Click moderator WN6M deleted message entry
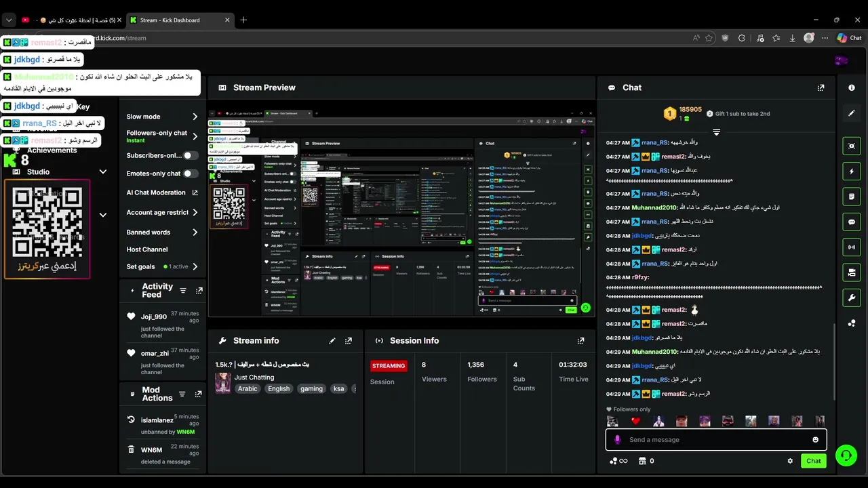The height and width of the screenshot is (488, 868). pyautogui.click(x=163, y=455)
